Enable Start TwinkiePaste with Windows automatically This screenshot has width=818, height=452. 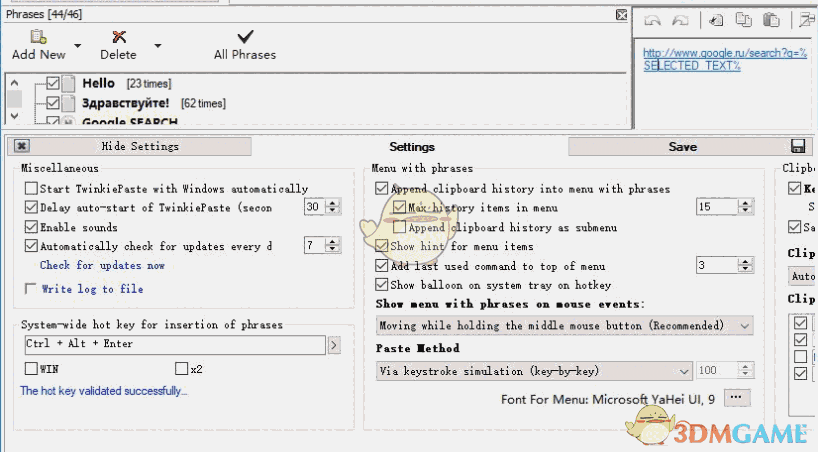tap(31, 188)
